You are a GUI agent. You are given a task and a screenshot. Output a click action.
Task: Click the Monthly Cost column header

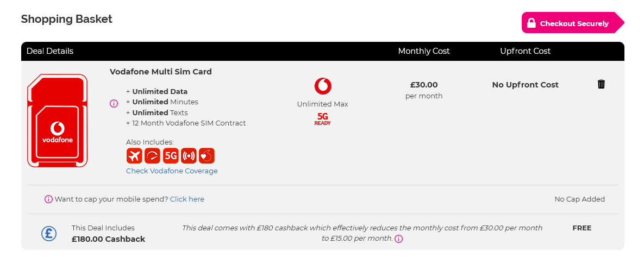click(424, 51)
